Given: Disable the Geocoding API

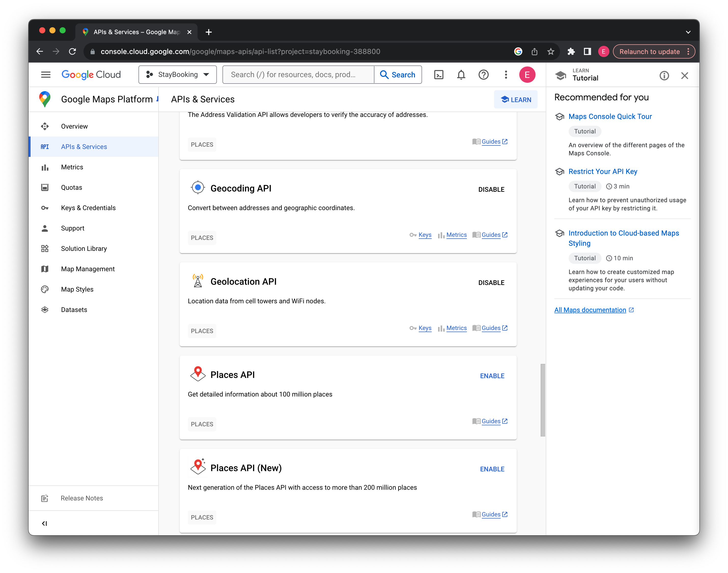Looking at the screenshot, I should pos(491,189).
